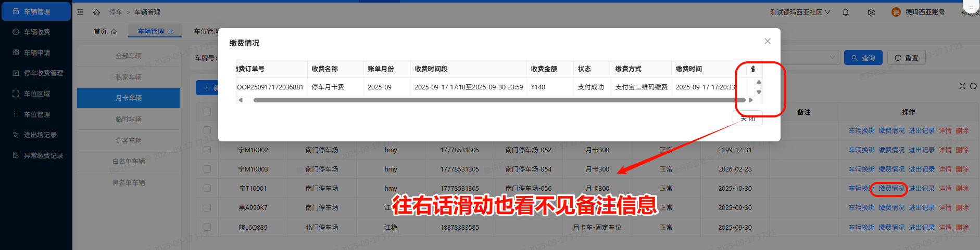Image resolution: width=980 pixels, height=250 pixels.
Task: Open 车辆申请 sidebar menu
Action: (36, 52)
